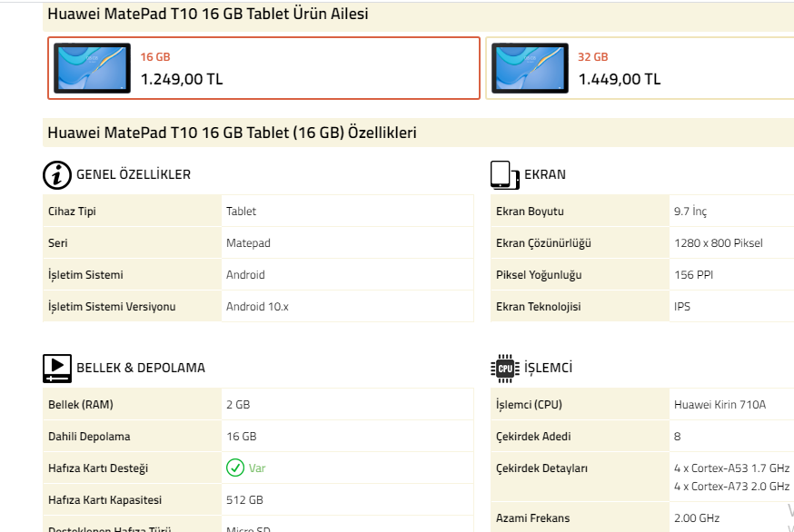This screenshot has width=794, height=532.
Task: Click the core count value 8
Action: click(x=677, y=437)
